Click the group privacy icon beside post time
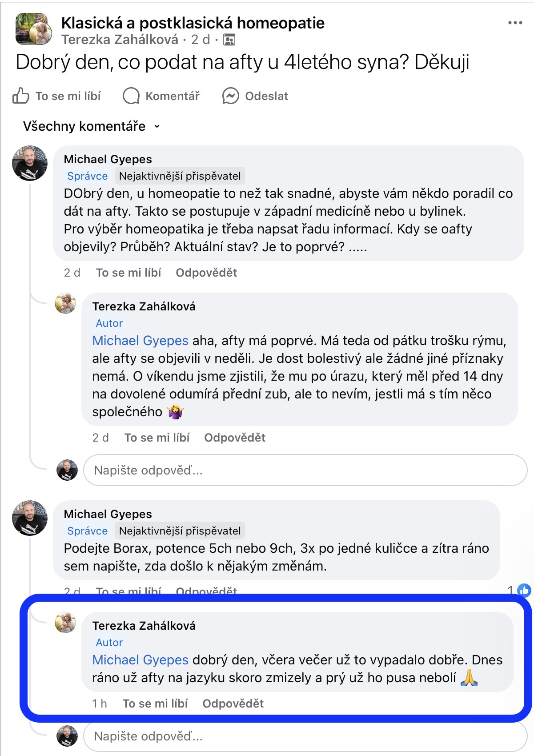Screen dimensions: 534x756 [229, 40]
